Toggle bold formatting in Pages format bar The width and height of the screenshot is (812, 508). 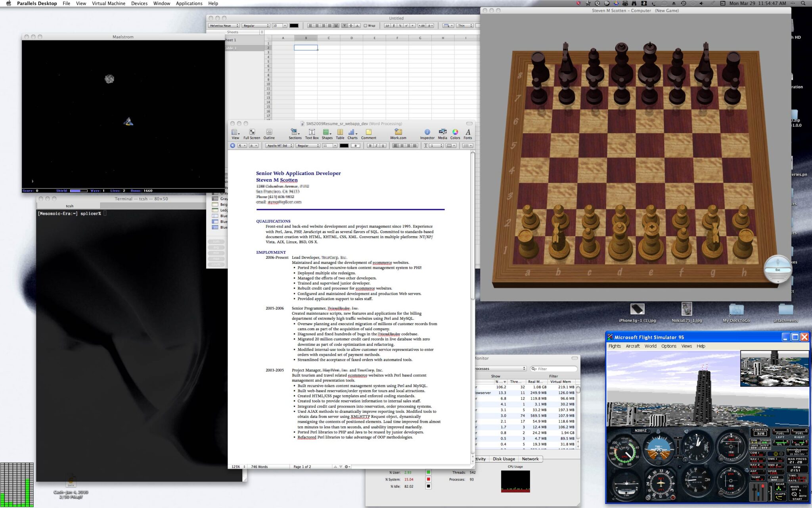tap(370, 146)
